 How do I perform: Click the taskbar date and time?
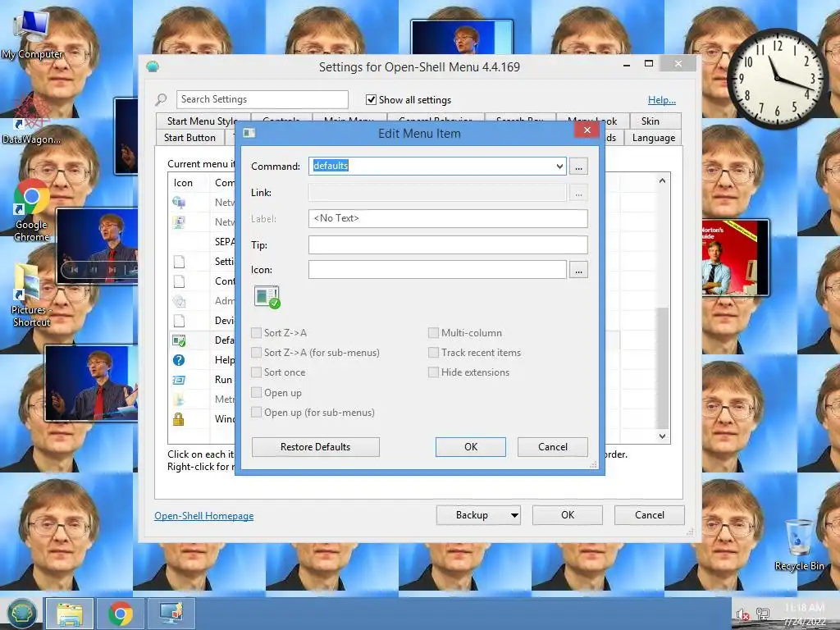[x=804, y=614]
